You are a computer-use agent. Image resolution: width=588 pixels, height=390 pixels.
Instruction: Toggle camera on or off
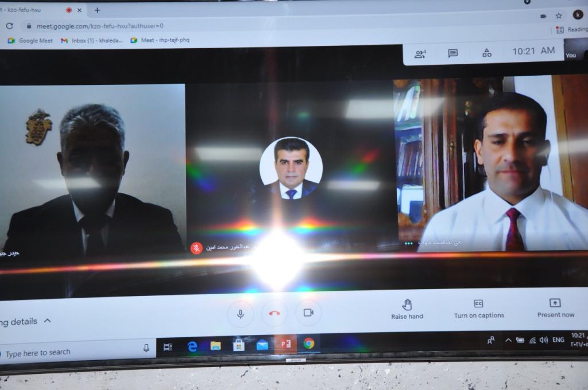point(308,313)
